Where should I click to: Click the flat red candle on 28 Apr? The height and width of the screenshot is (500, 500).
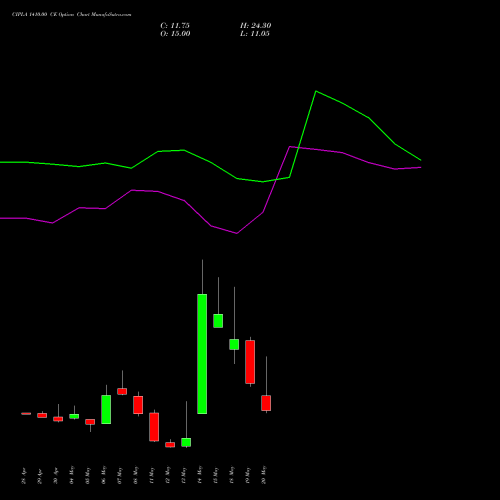point(26,414)
